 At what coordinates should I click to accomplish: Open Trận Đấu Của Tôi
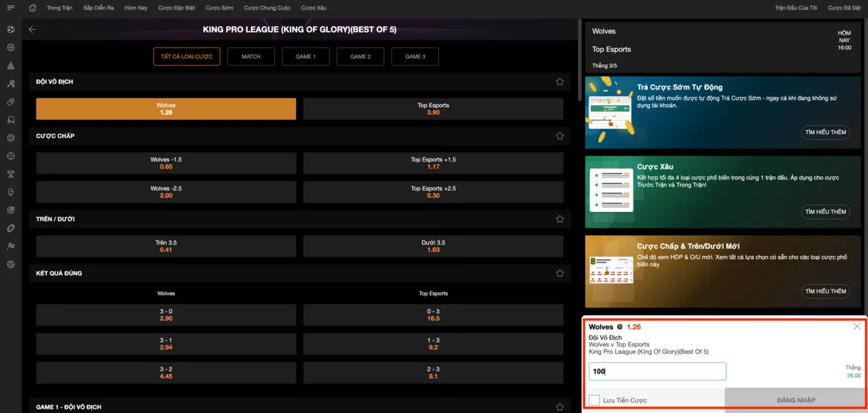pos(796,8)
